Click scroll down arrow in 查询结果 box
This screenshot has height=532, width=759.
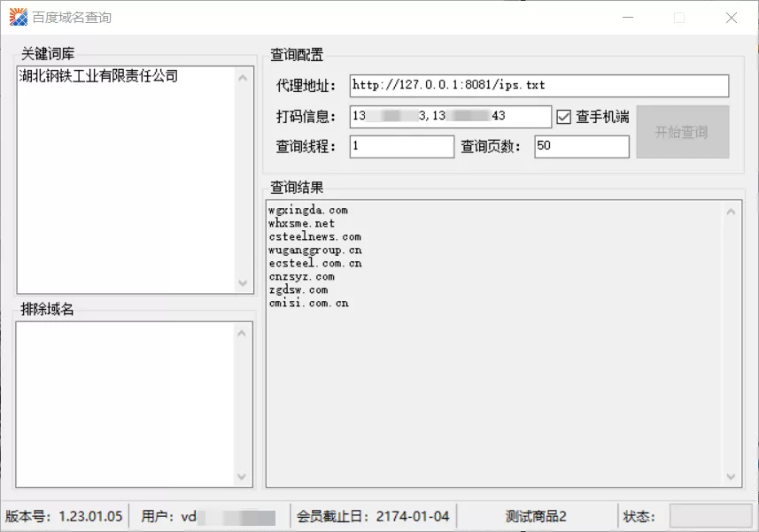(731, 477)
